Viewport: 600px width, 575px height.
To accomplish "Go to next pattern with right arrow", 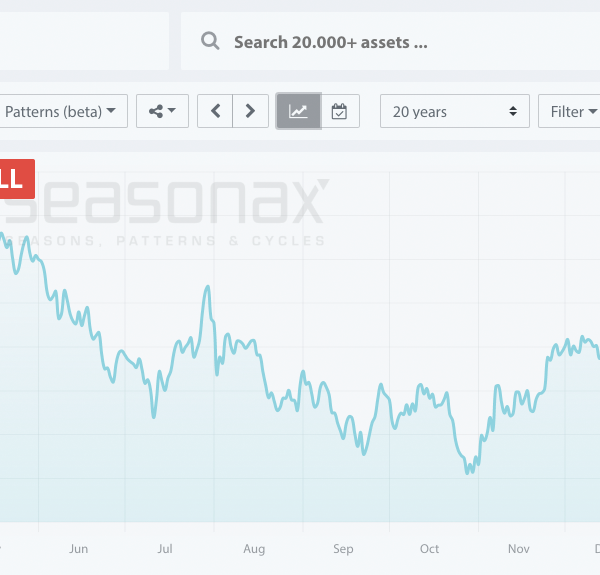I will [251, 111].
